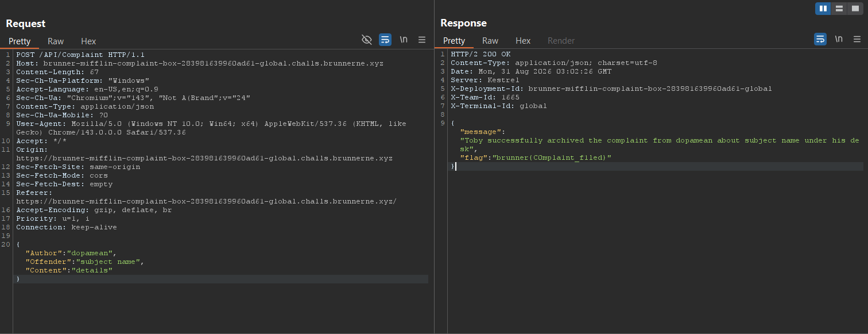Click the POST /API/Complaint request line
The height and width of the screenshot is (334, 868).
coord(80,55)
